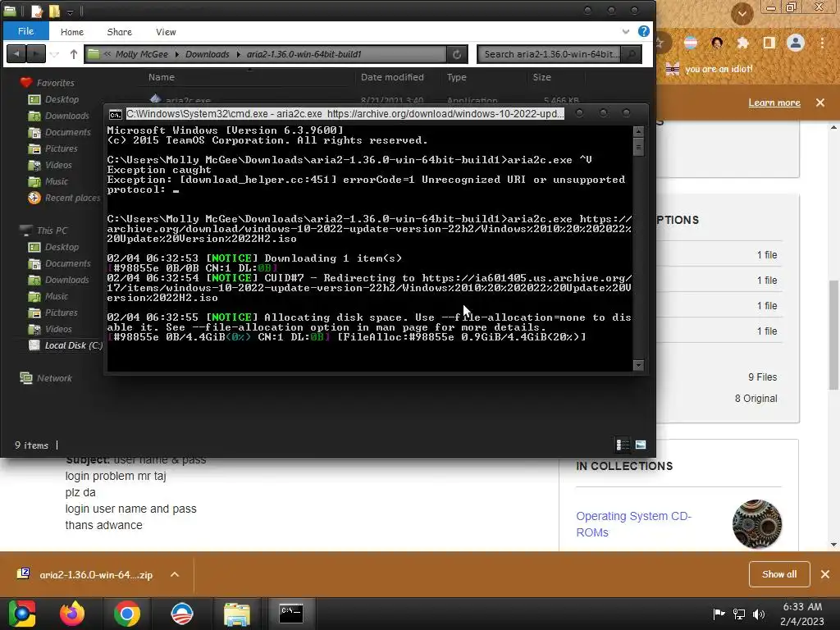Open the browser three-dot menu
The width and height of the screenshot is (840, 630).
[x=822, y=43]
